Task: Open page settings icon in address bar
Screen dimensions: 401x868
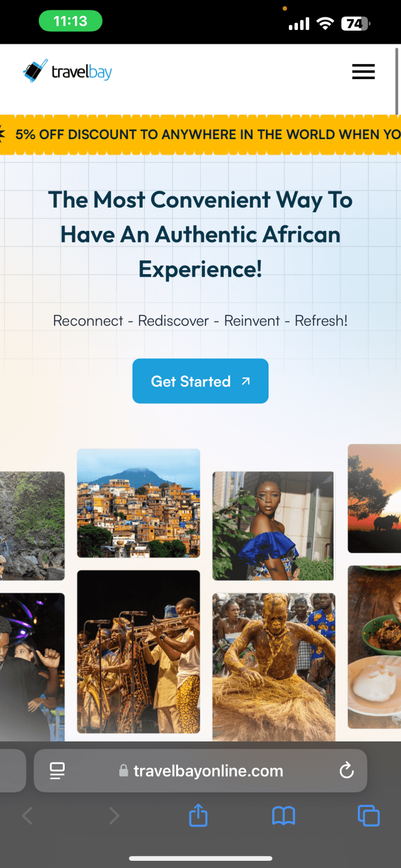Action: pyautogui.click(x=58, y=771)
